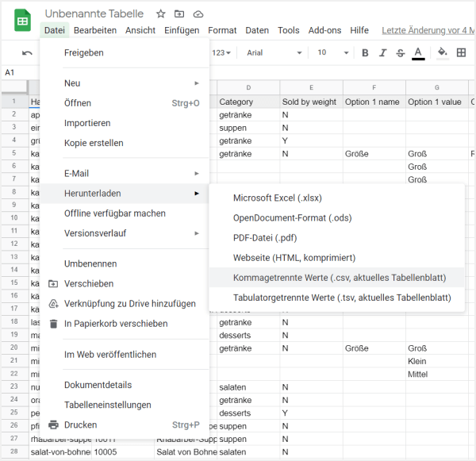Download as Kommagetrennte Werte (.csv)
The height and width of the screenshot is (461, 476).
coord(339,278)
